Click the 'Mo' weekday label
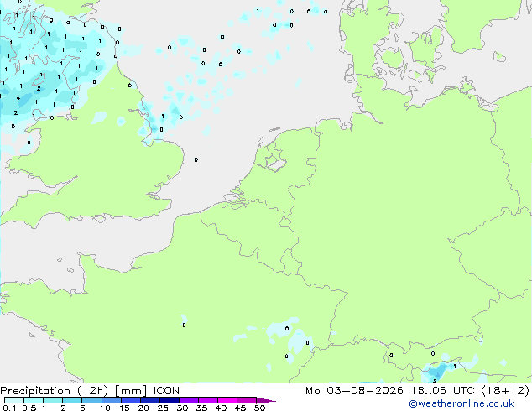The image size is (532, 411). [312, 391]
